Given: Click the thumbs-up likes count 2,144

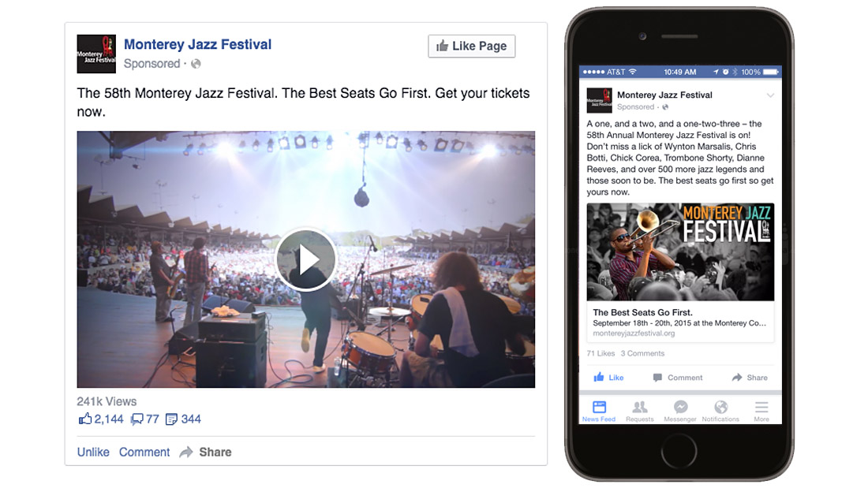Looking at the screenshot, I should tap(101, 419).
